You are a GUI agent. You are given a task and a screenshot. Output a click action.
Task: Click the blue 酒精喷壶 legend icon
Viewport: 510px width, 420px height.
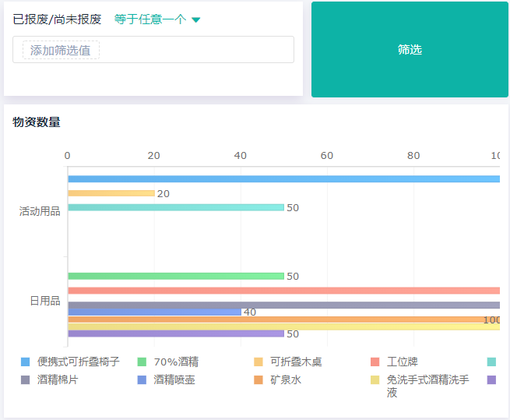coord(142,380)
